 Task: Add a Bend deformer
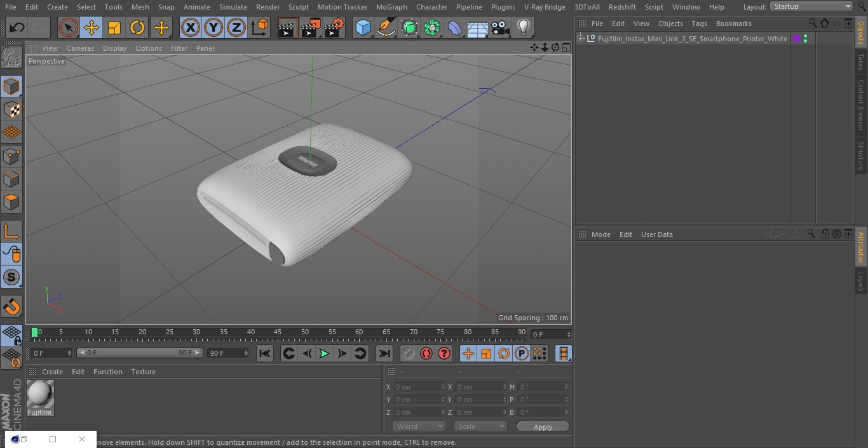(455, 27)
